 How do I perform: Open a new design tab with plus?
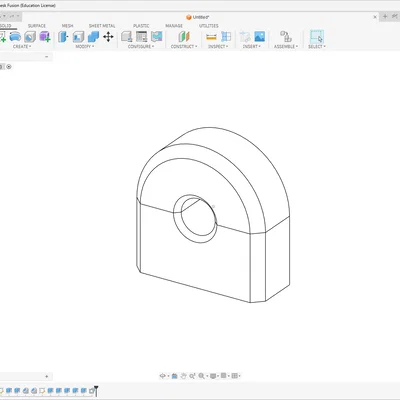point(385,16)
